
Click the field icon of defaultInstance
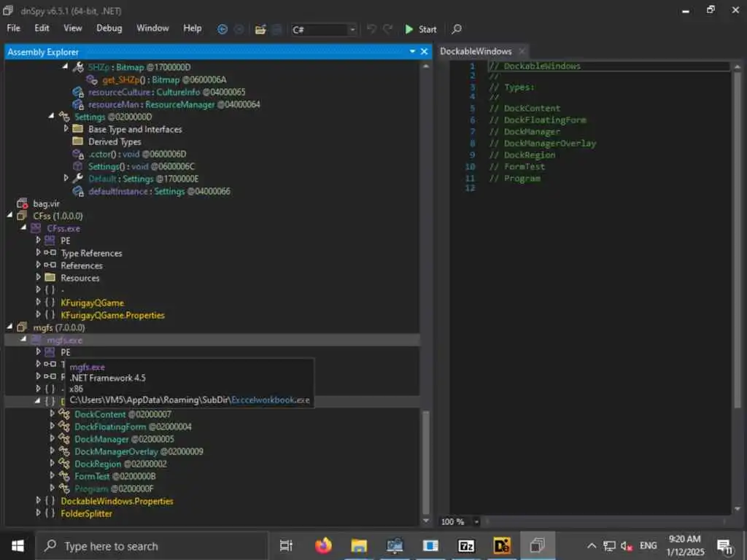point(77,191)
